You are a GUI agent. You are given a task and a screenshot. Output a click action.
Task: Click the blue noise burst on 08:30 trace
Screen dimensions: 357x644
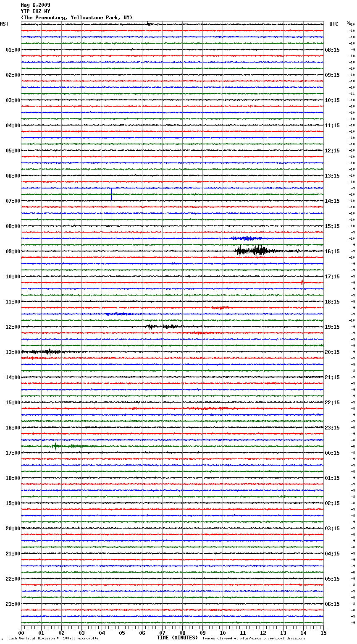248,238
